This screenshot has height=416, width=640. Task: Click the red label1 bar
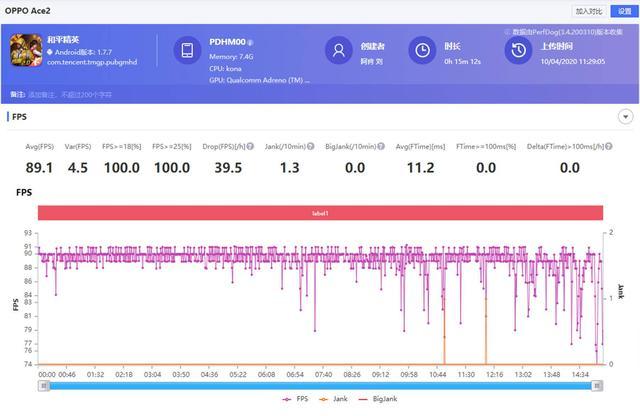320,213
